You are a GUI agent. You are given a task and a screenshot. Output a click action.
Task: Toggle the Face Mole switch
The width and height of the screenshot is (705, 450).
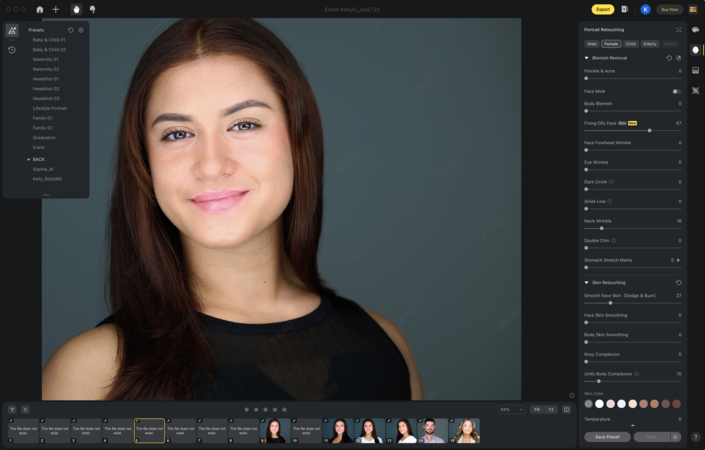(x=677, y=91)
